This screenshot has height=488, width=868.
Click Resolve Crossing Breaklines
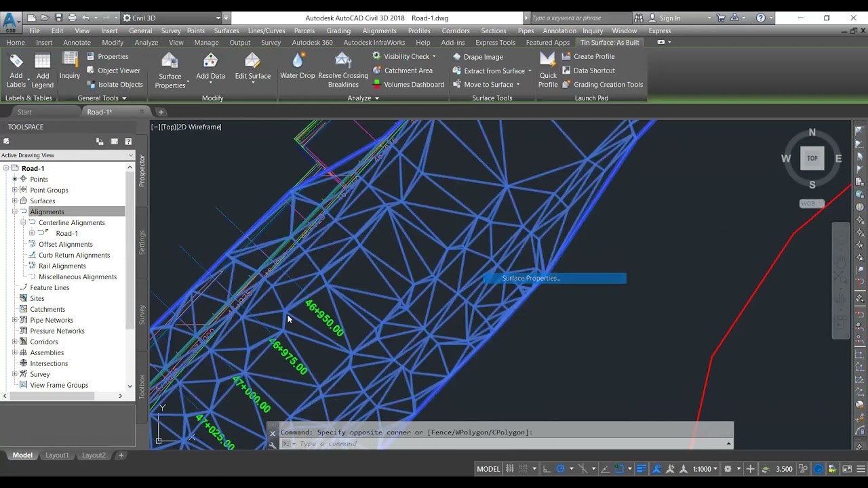[343, 71]
